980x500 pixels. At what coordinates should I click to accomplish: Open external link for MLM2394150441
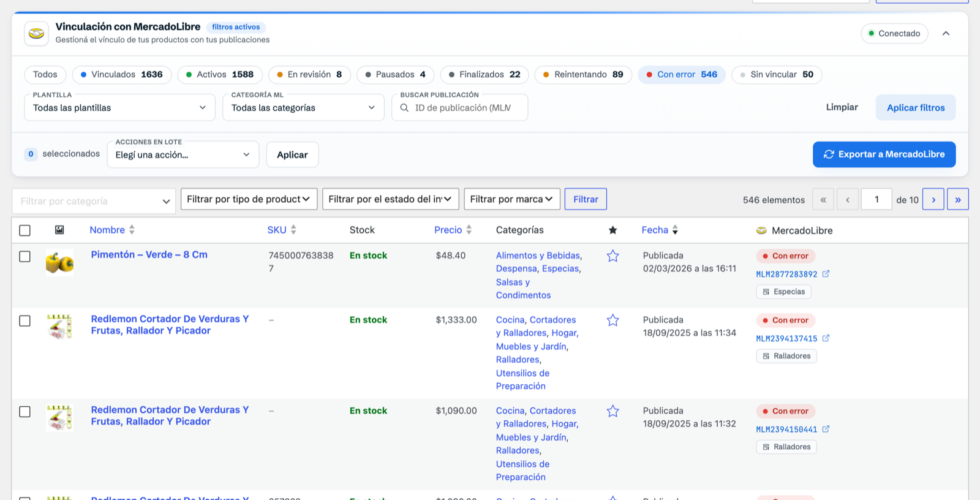pos(826,429)
